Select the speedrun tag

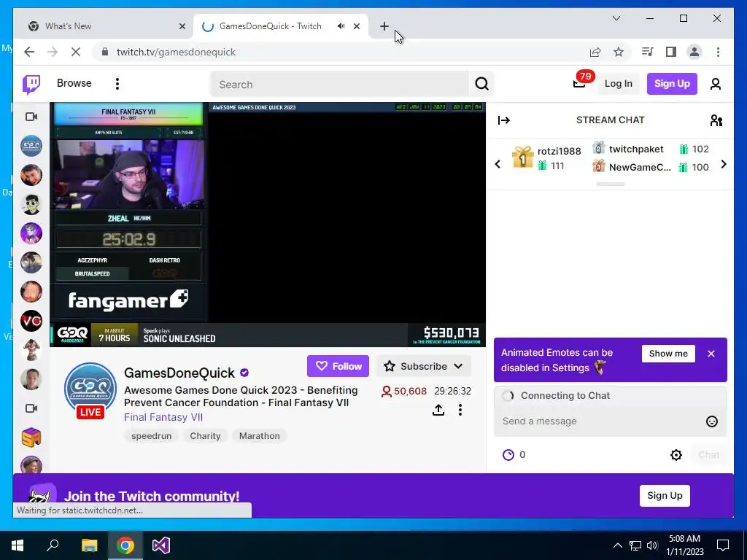(x=151, y=436)
